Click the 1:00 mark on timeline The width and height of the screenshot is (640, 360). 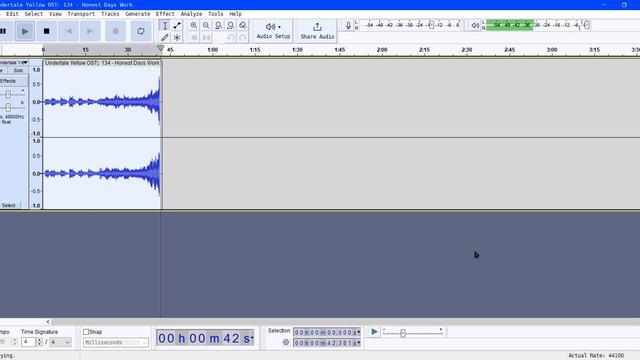tap(212, 50)
